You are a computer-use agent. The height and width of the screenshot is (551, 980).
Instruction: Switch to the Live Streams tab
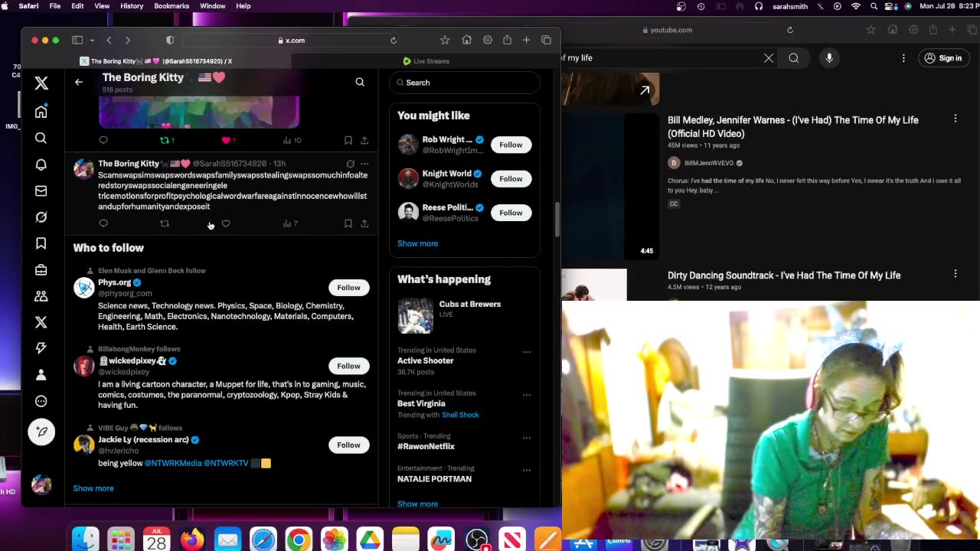coord(426,61)
